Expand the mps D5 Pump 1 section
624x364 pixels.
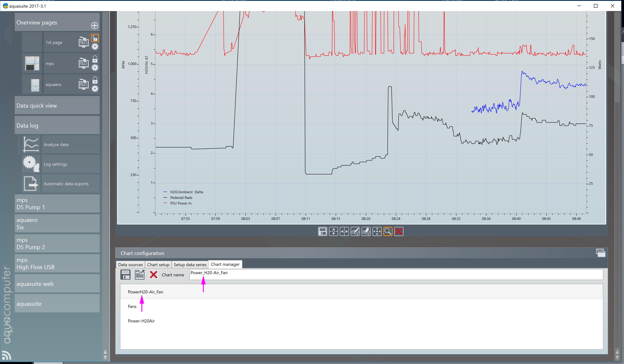coord(57,204)
